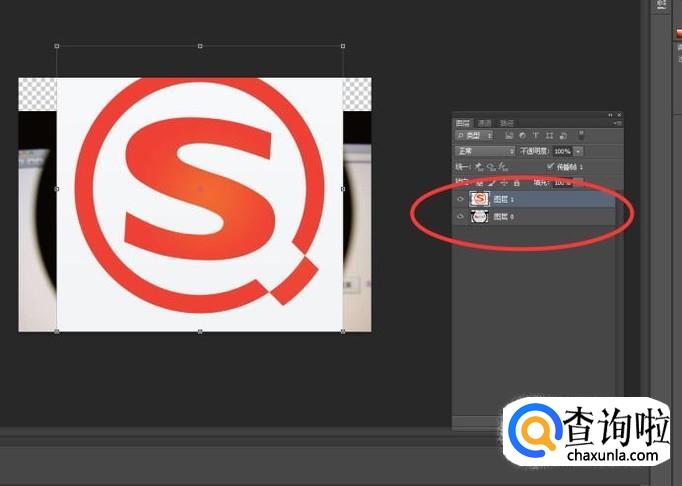
Task: Click the unify layer style icon
Action: coord(503,167)
